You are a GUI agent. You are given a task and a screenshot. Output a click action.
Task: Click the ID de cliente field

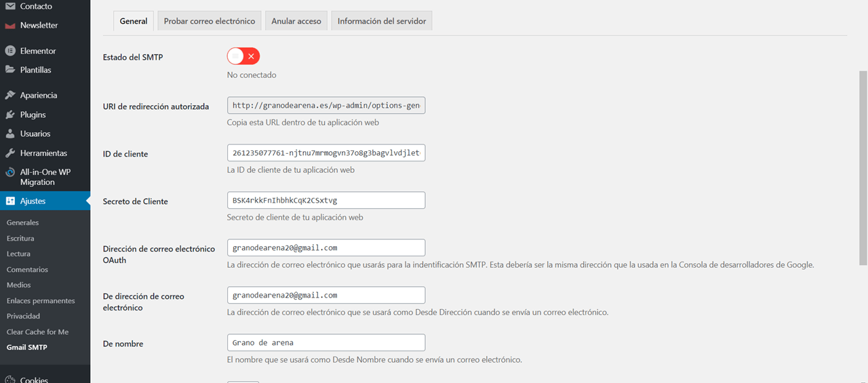[x=326, y=153]
